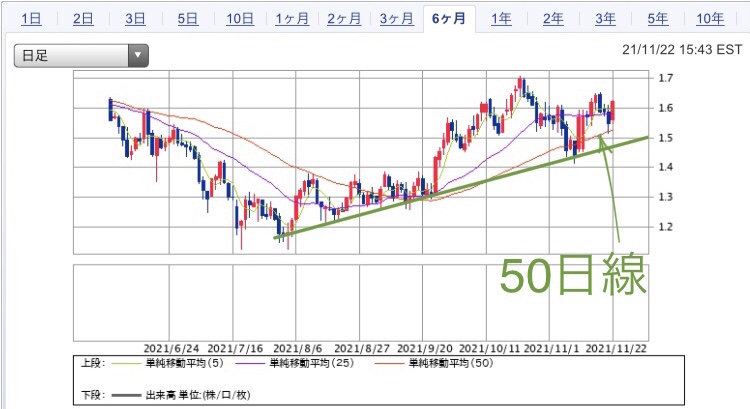
Task: Click the dropdown arrow beside 日足
Action: [x=138, y=55]
